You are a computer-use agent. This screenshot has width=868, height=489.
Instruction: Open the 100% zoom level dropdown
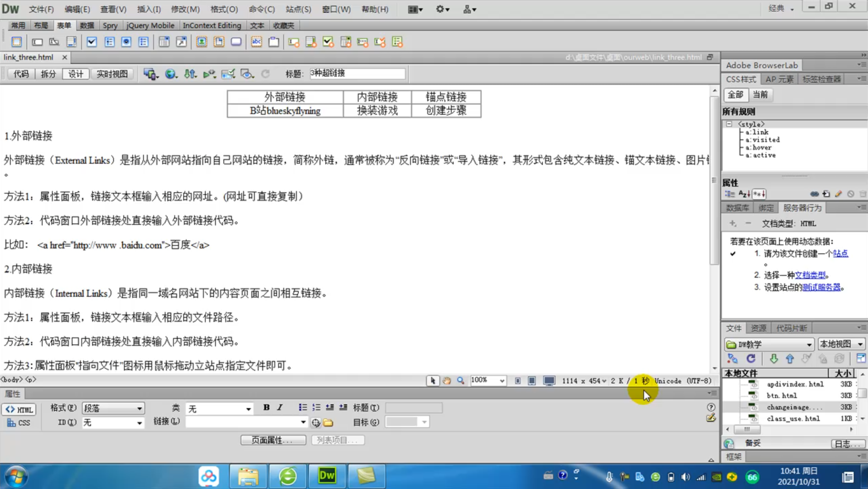(502, 381)
